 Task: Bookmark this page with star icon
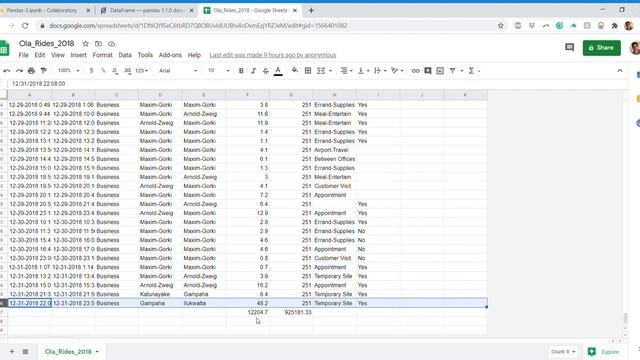[500, 26]
